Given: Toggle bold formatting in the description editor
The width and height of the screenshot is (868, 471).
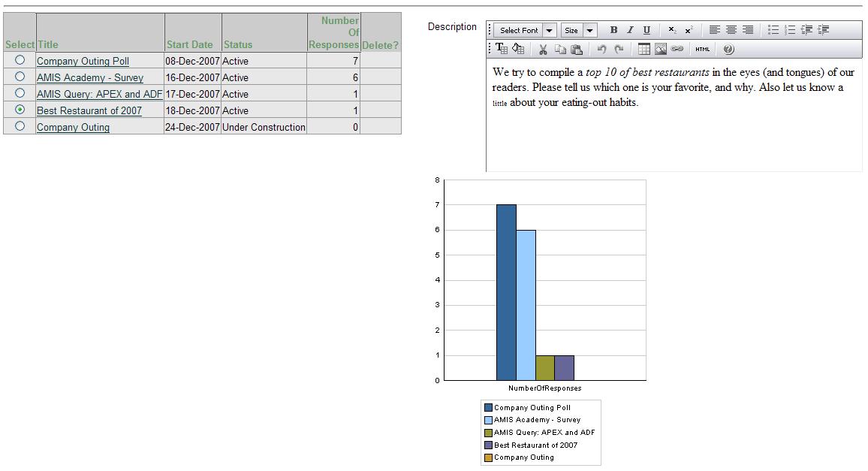Looking at the screenshot, I should click(x=613, y=30).
